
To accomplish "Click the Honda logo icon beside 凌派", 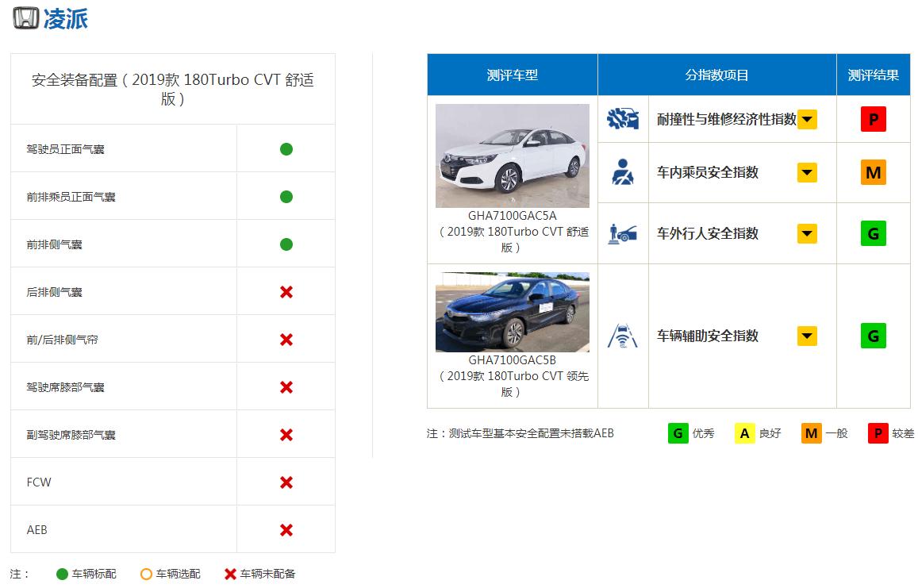I will coord(26,18).
